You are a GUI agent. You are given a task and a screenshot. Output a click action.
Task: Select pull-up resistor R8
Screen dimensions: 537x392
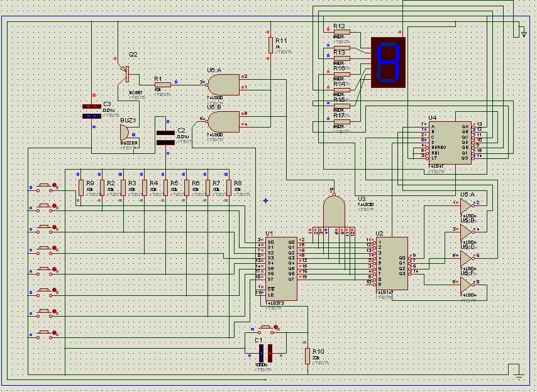click(229, 188)
